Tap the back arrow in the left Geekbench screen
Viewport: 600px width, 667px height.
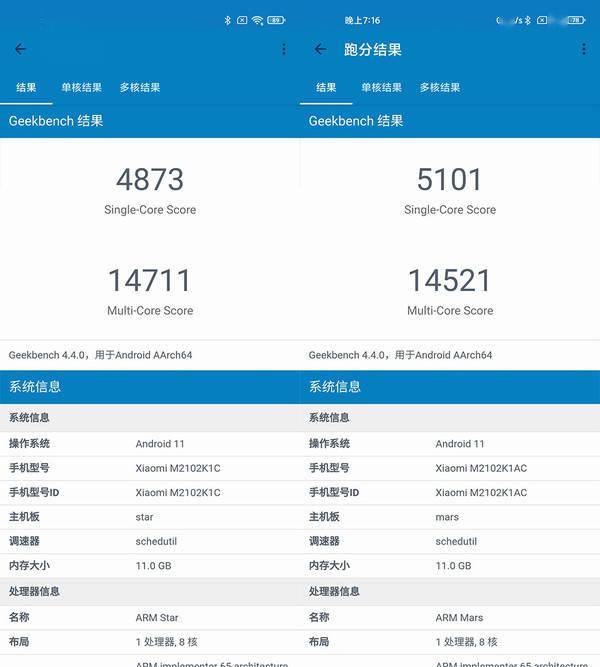coord(20,49)
